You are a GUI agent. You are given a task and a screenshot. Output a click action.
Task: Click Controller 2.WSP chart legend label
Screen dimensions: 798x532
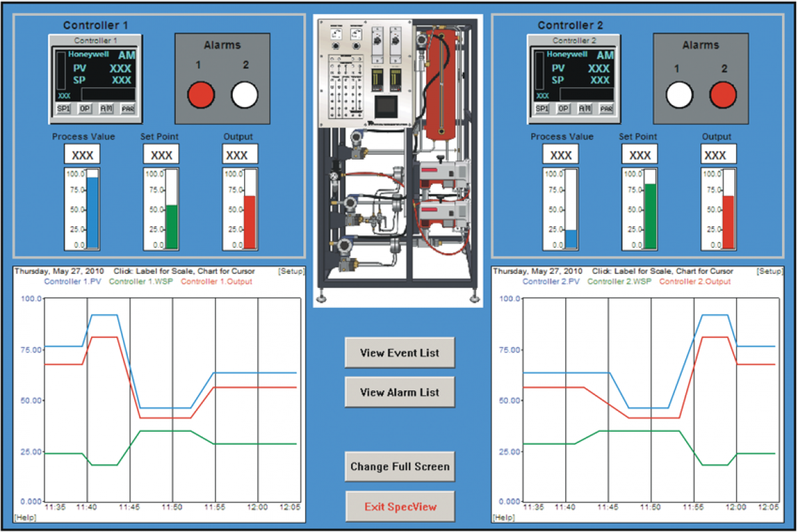point(619,282)
